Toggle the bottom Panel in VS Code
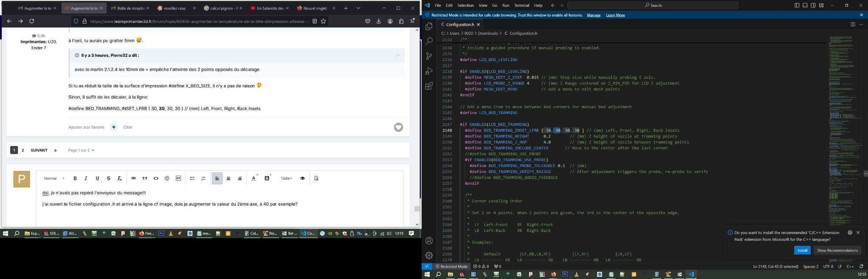This screenshot has width=868, height=279. click(805, 6)
